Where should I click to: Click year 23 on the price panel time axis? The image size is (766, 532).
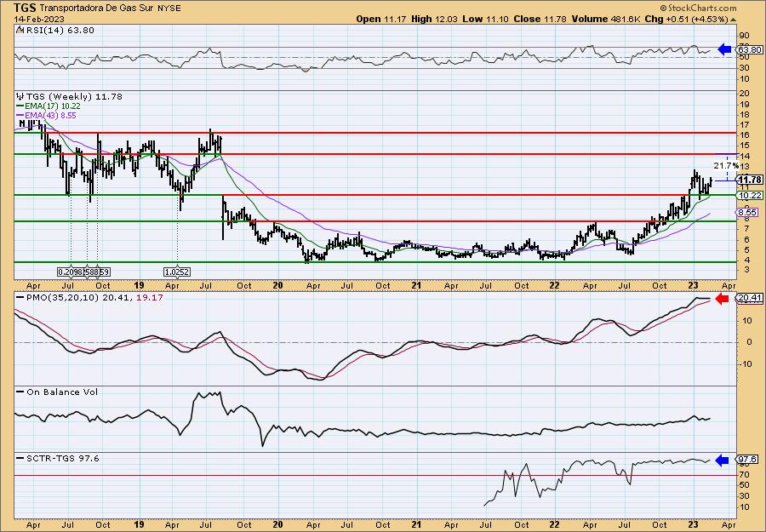694,285
